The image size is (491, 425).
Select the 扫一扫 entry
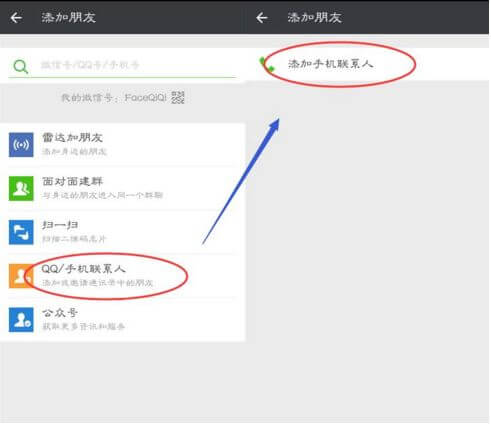pyautogui.click(x=123, y=232)
